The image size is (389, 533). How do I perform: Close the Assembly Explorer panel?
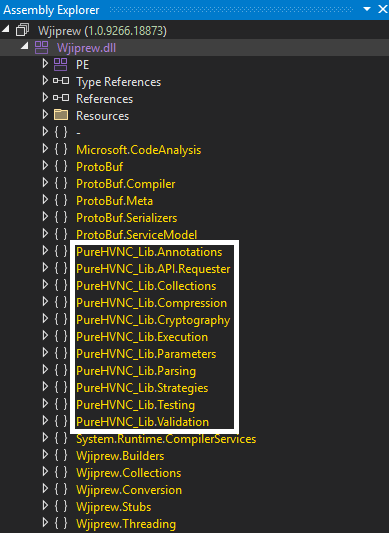[383, 9]
